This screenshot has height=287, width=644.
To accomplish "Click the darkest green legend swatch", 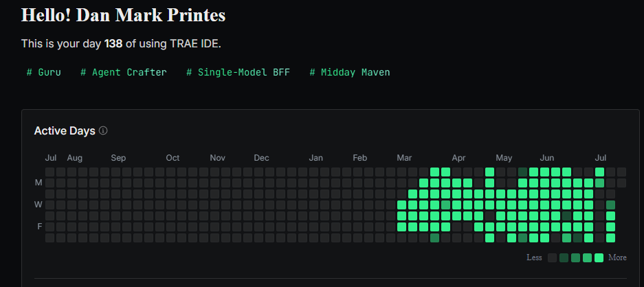I will coord(564,258).
